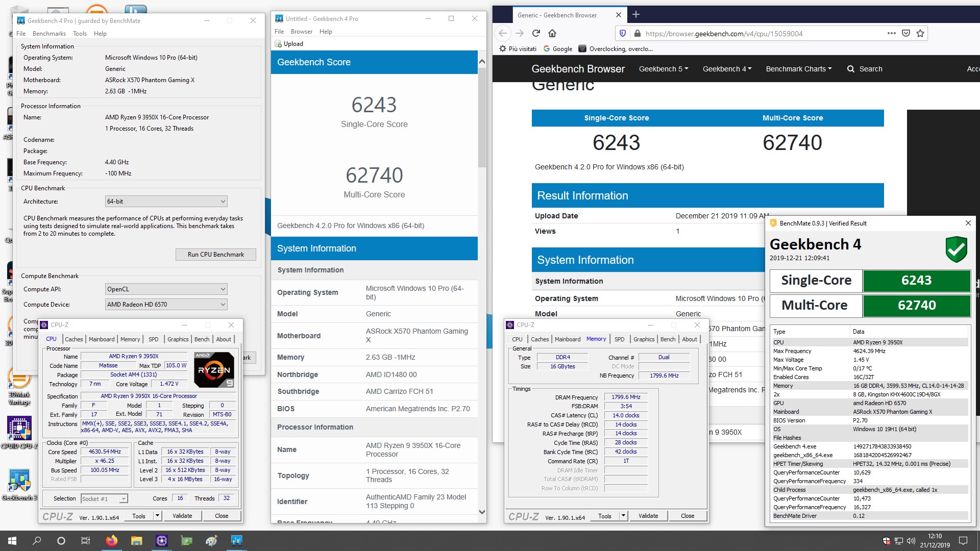This screenshot has width=980, height=551.
Task: Open Geekbench 4 dropdown in browser navbar
Action: click(727, 69)
